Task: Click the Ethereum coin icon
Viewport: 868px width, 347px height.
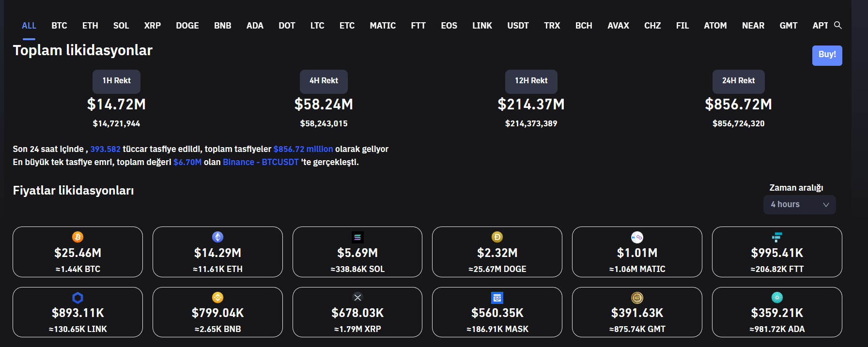Action: [217, 237]
